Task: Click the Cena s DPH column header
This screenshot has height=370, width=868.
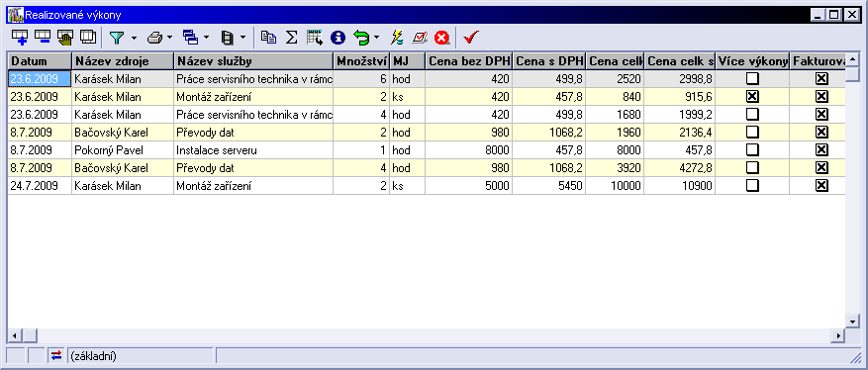Action: 549,60
